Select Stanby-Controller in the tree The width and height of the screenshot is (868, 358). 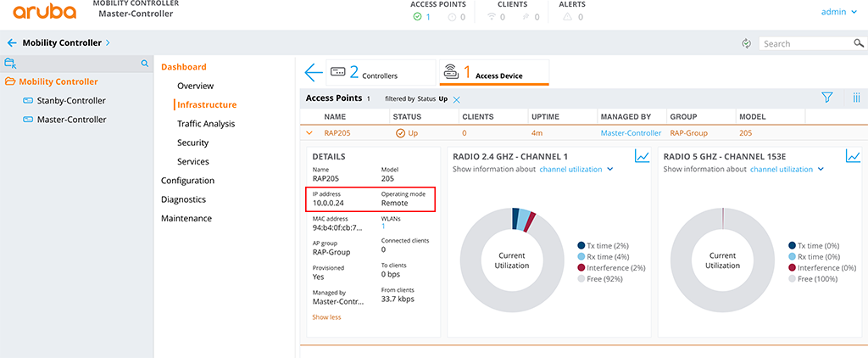coord(71,101)
